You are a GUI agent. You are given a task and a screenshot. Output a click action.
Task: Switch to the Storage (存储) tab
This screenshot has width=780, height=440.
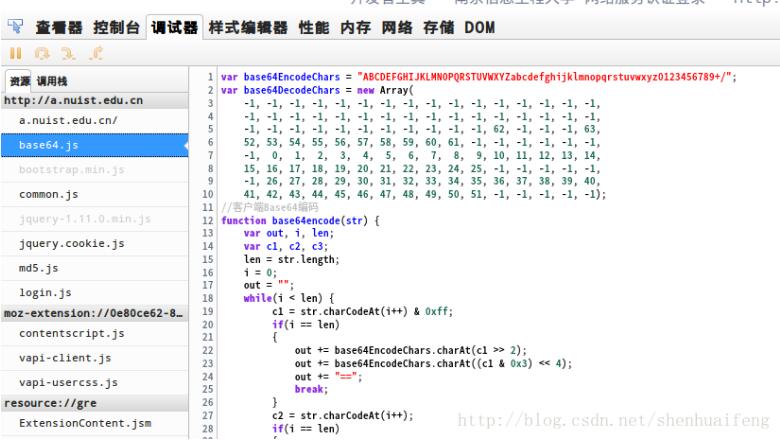pos(438,27)
